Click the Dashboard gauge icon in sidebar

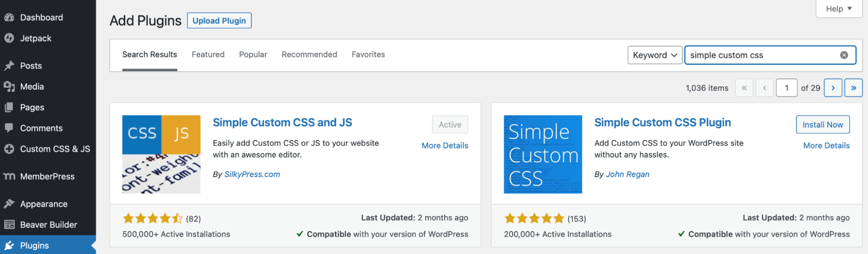9,17
